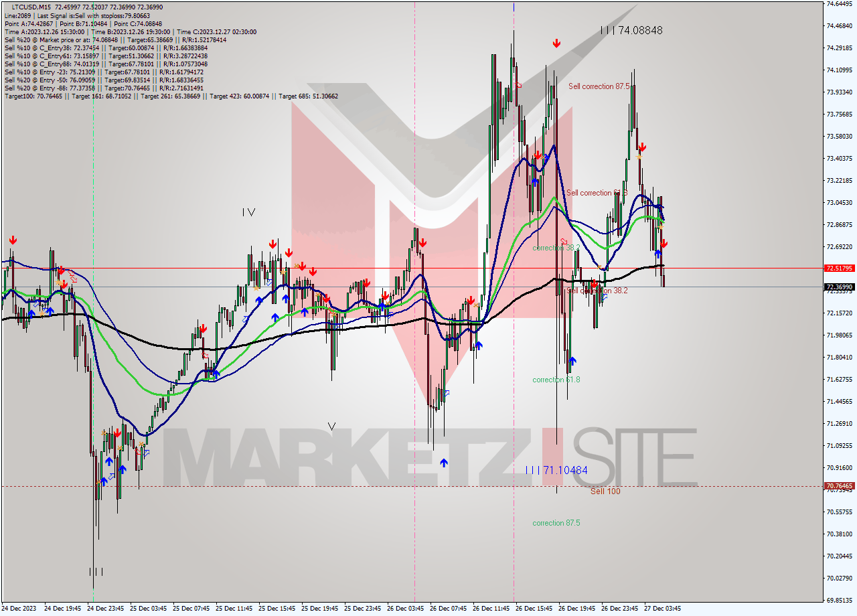Click the red 72.51795 price tag
Screen dimensions: 857x616
839,268
